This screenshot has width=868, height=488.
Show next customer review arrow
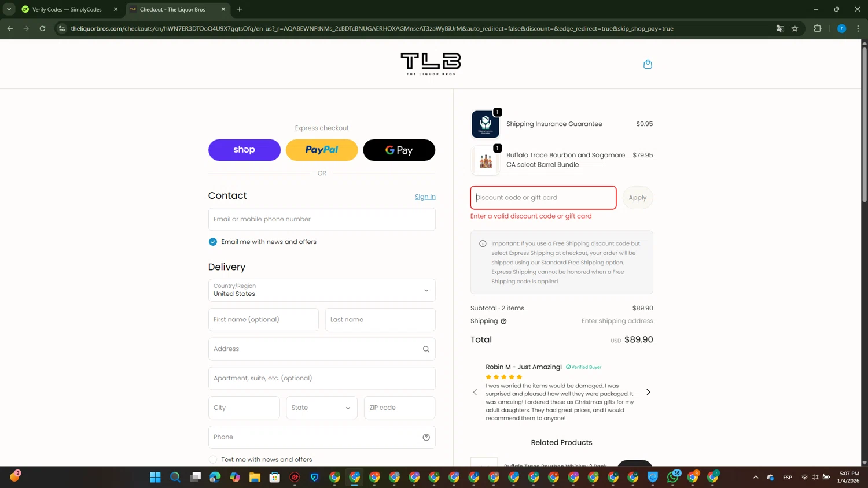tap(648, 392)
